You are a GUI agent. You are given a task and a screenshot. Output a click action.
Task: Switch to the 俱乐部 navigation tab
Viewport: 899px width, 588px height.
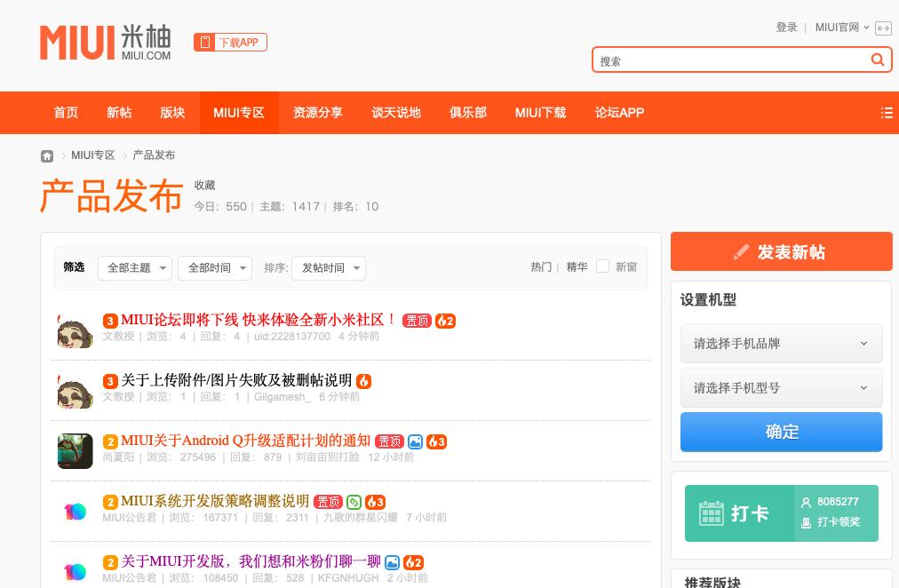pos(467,113)
